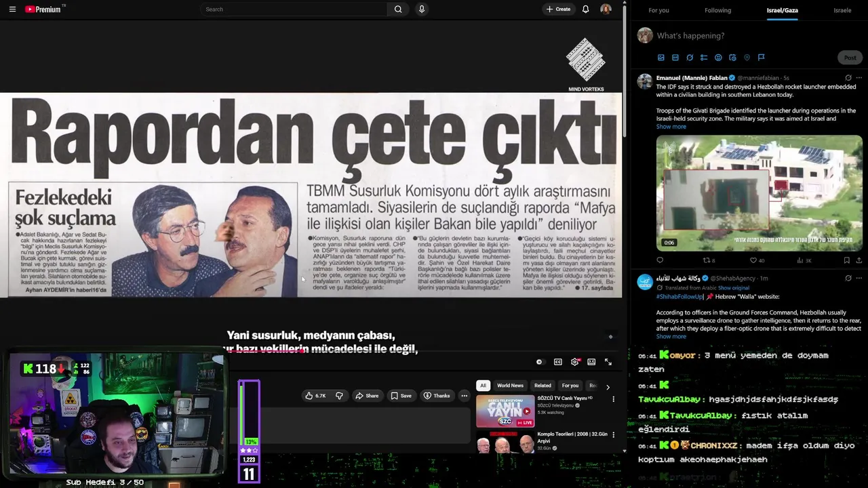Open more actions menu beside Thanks
This screenshot has height=488, width=868.
pyautogui.click(x=465, y=396)
